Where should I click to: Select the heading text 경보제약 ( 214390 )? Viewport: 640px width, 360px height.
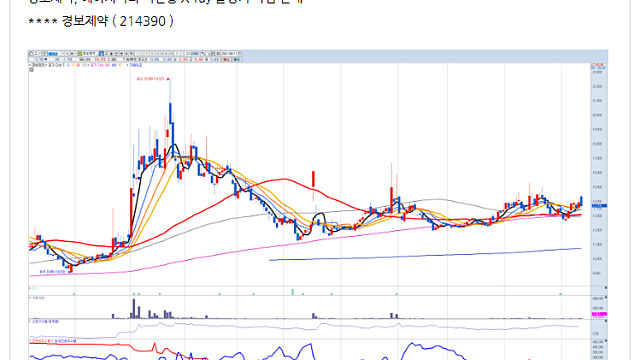pos(118,21)
